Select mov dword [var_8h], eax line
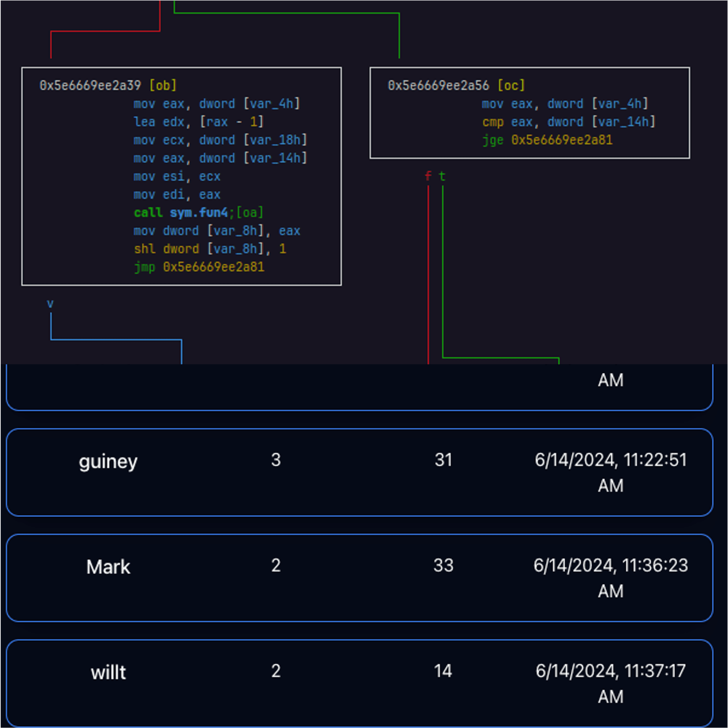The width and height of the screenshot is (728, 728). pos(217,230)
